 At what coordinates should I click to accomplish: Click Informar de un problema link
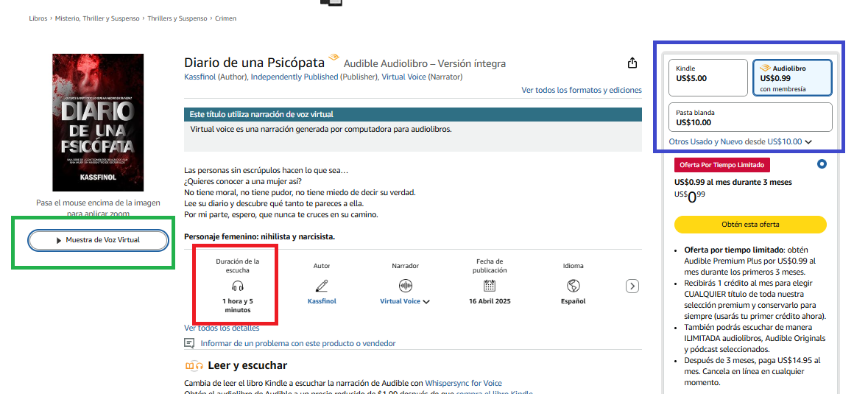tap(298, 344)
